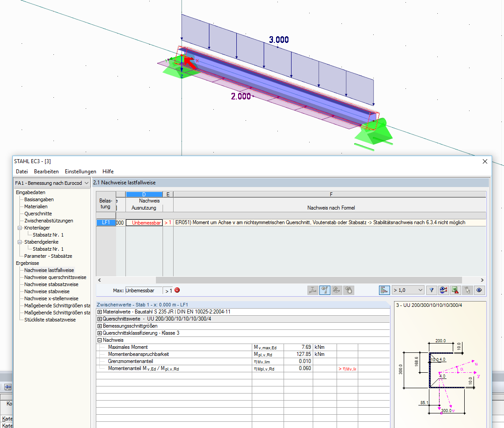Expand the Querschnittsklassifizierung row
504x428 pixels.
pos(100,333)
